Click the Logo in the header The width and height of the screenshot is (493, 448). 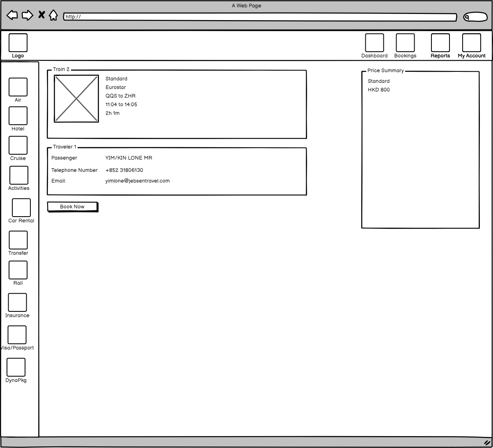click(18, 43)
